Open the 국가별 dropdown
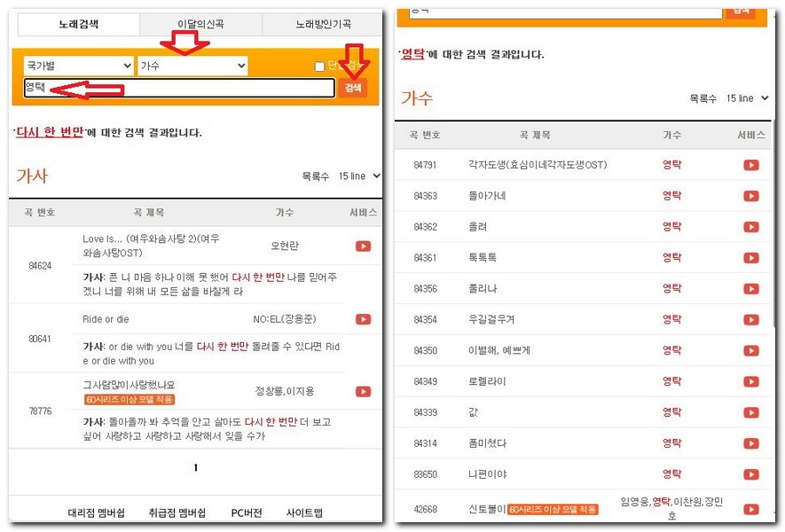 (77, 65)
